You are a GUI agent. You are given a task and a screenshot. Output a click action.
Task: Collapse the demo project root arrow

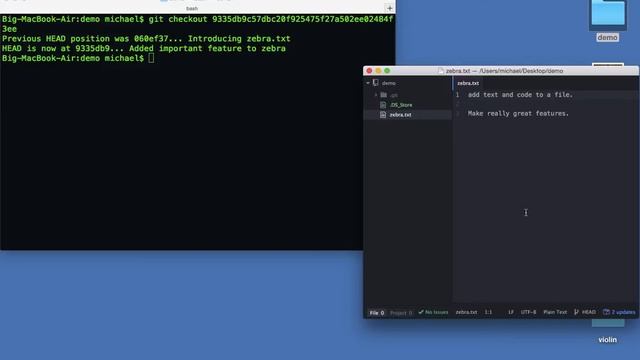coord(368,83)
